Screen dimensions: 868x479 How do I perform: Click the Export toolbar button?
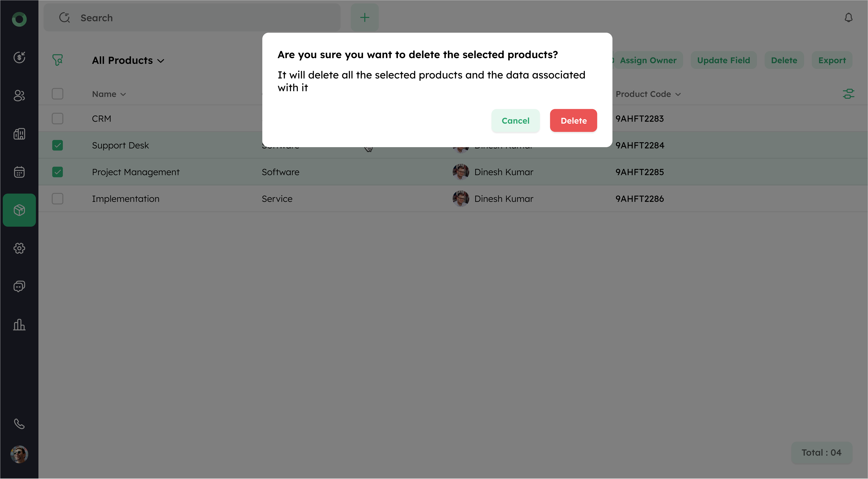pos(832,60)
